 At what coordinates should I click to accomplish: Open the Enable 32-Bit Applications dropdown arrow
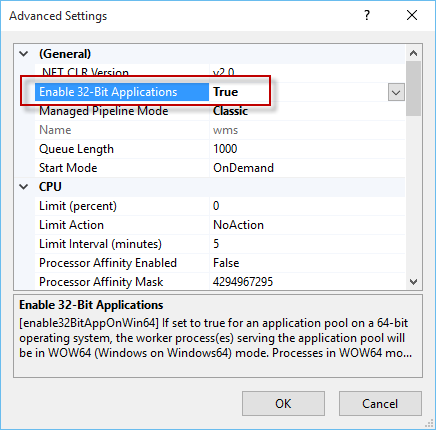coord(396,92)
